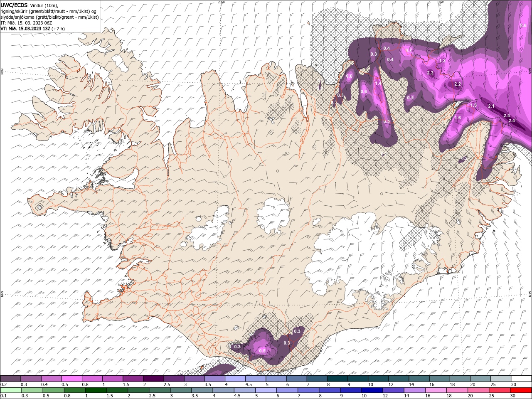Select top legend dark teal swatch between 8 and 9
This screenshot has height=399, width=532.
pos(337,379)
